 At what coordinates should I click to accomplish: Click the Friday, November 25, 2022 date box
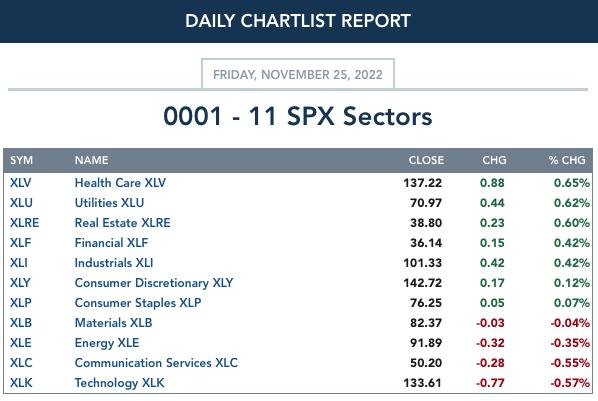coord(297,74)
